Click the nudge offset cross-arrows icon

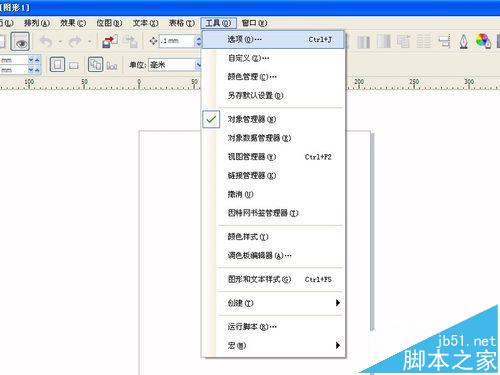click(153, 41)
